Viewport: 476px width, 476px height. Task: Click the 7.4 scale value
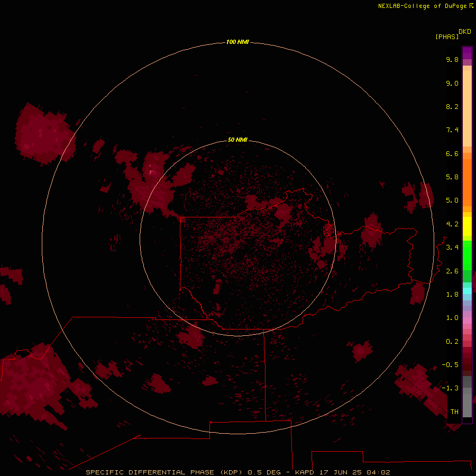tap(452, 130)
